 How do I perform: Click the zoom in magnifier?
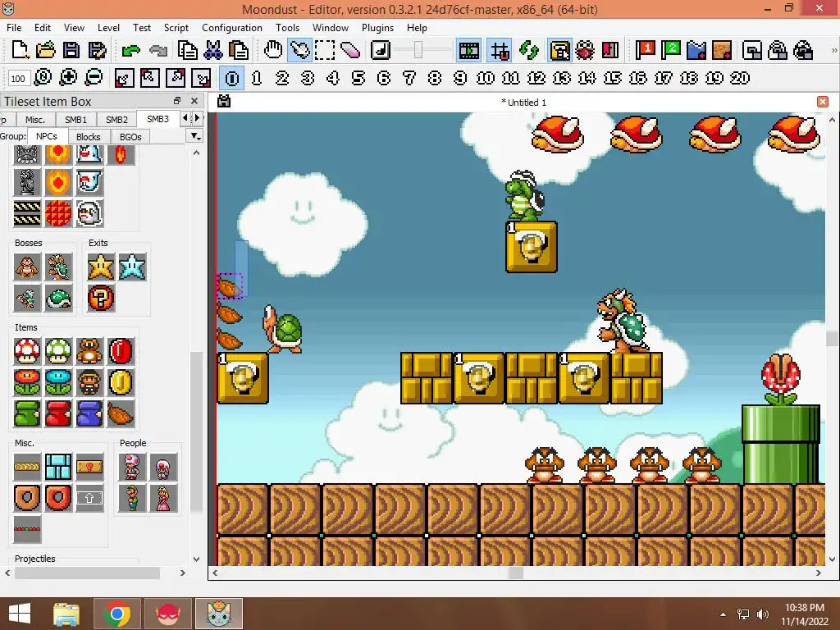click(68, 78)
